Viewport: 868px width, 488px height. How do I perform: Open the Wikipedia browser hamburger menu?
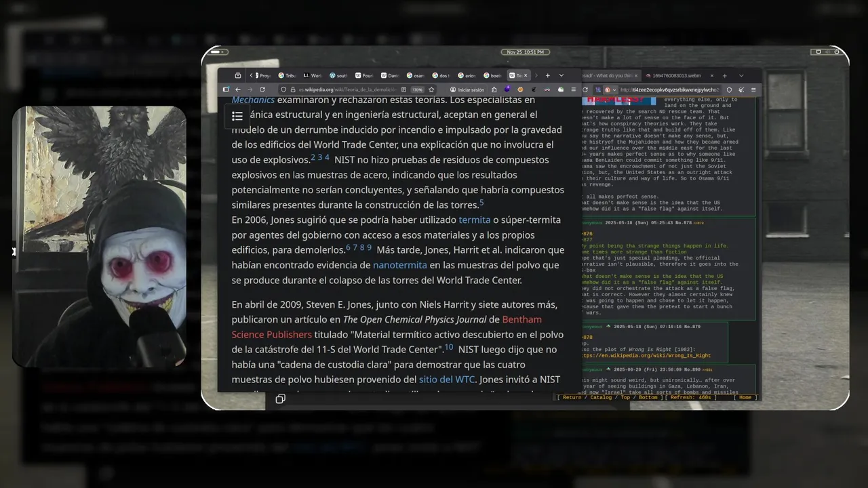(574, 89)
